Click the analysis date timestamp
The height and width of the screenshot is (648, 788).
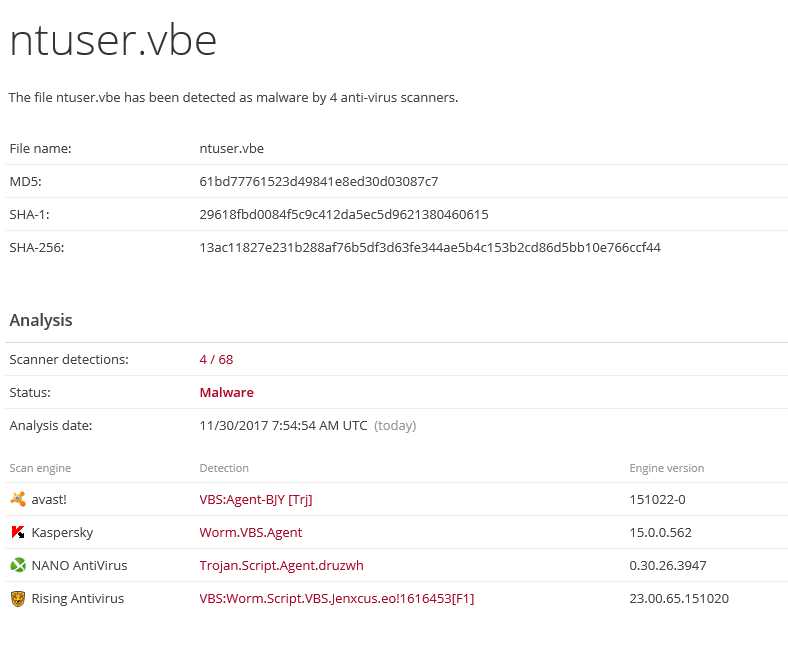(284, 425)
